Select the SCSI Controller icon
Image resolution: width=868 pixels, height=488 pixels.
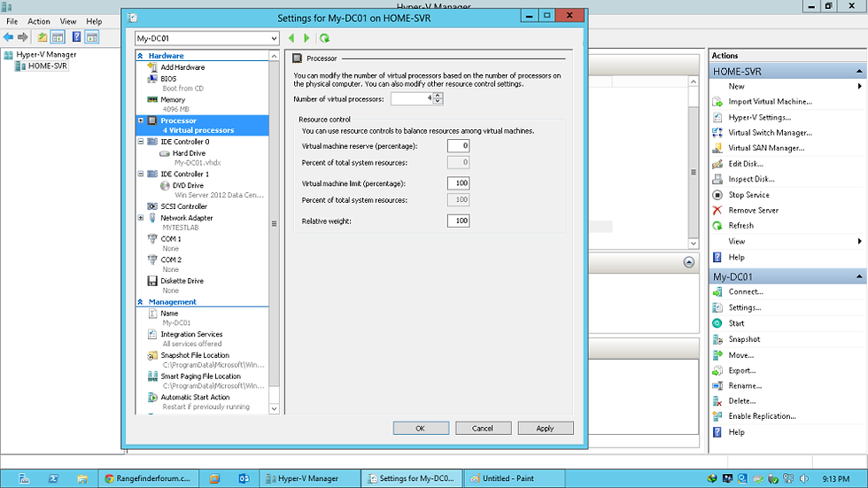152,206
